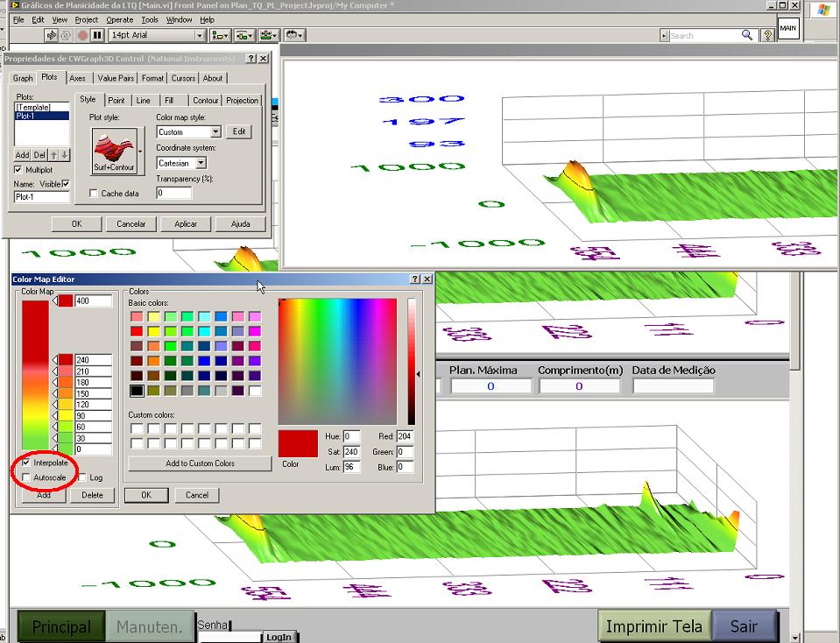840x643 pixels.
Task: Pick the black basic color swatch
Action: coord(137,391)
